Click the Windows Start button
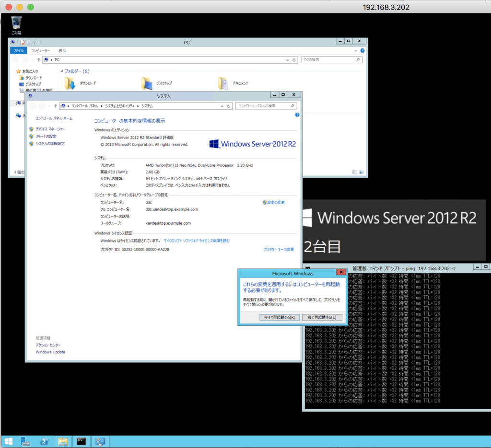This screenshot has height=448, width=491. tap(9, 441)
